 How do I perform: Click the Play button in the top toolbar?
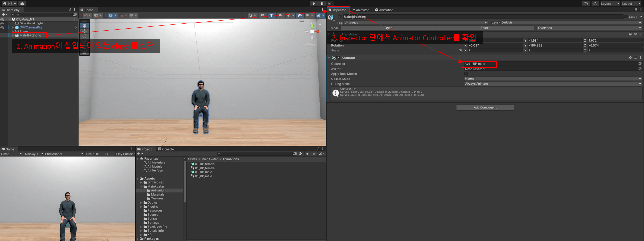pos(314,4)
